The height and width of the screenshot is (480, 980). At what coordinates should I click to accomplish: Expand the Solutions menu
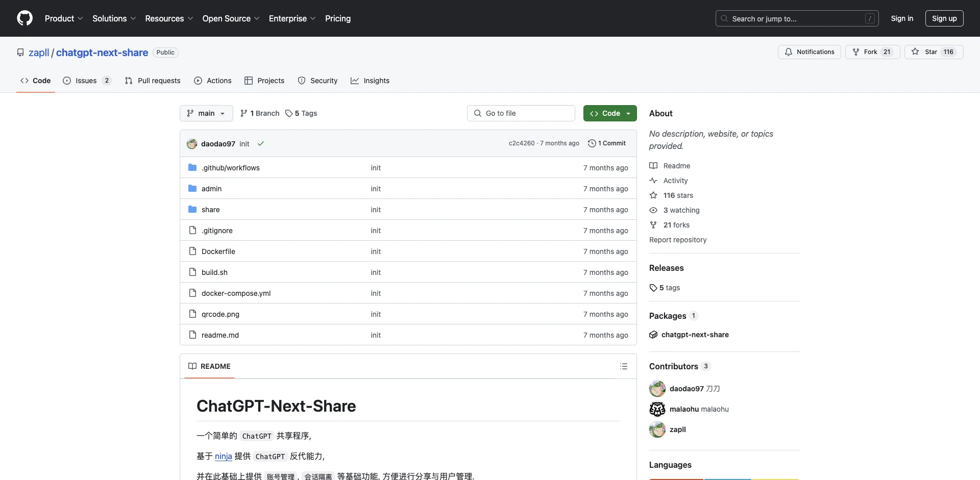(x=114, y=18)
